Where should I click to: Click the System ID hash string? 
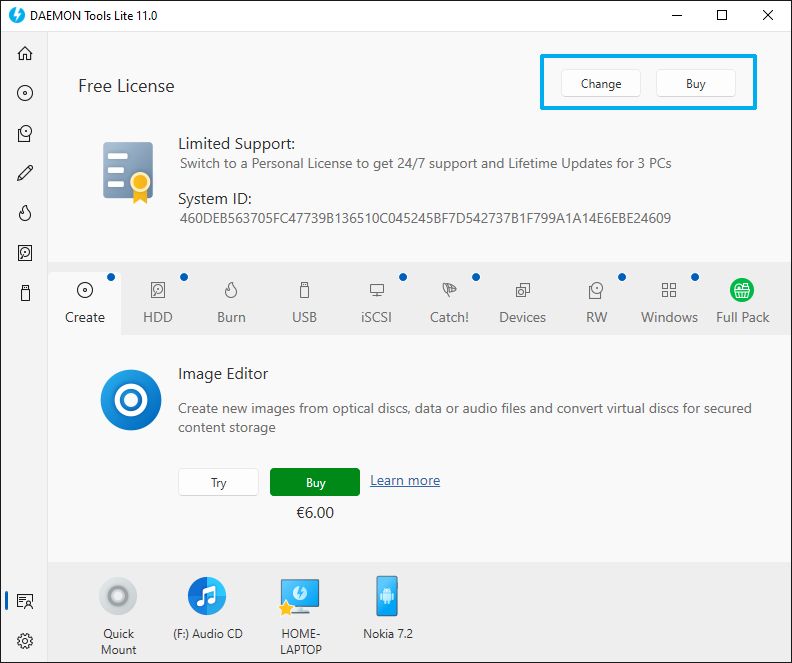click(425, 218)
